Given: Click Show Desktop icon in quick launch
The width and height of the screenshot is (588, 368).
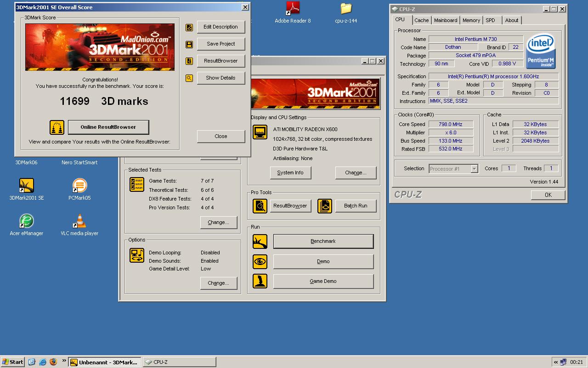Looking at the screenshot, I should click(32, 362).
